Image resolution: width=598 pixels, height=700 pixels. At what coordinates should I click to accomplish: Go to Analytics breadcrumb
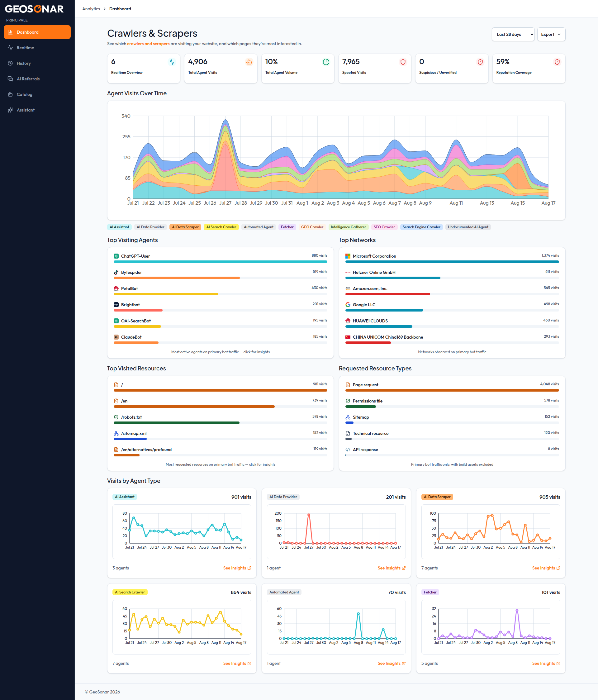pyautogui.click(x=91, y=9)
